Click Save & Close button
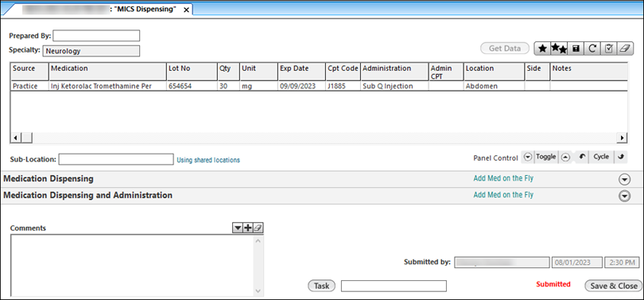This screenshot has width=644, height=300. (x=613, y=286)
